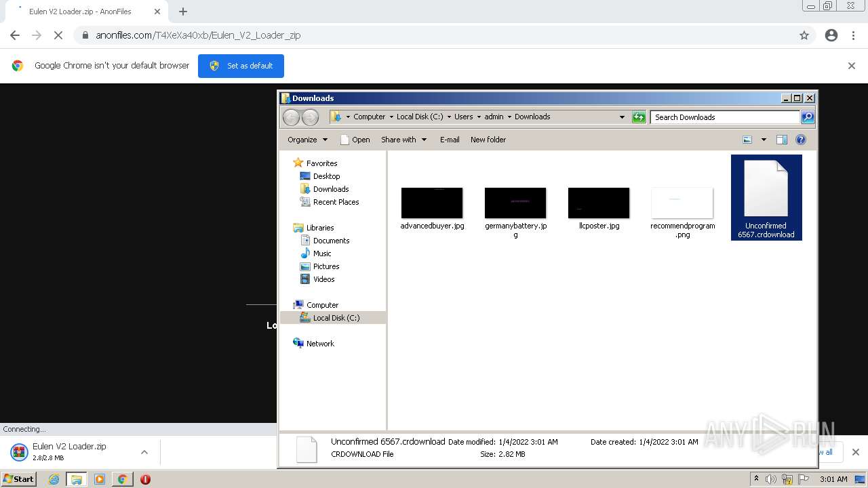This screenshot has width=868, height=488.
Task: Refresh the Downloads folder view
Action: coord(639,117)
